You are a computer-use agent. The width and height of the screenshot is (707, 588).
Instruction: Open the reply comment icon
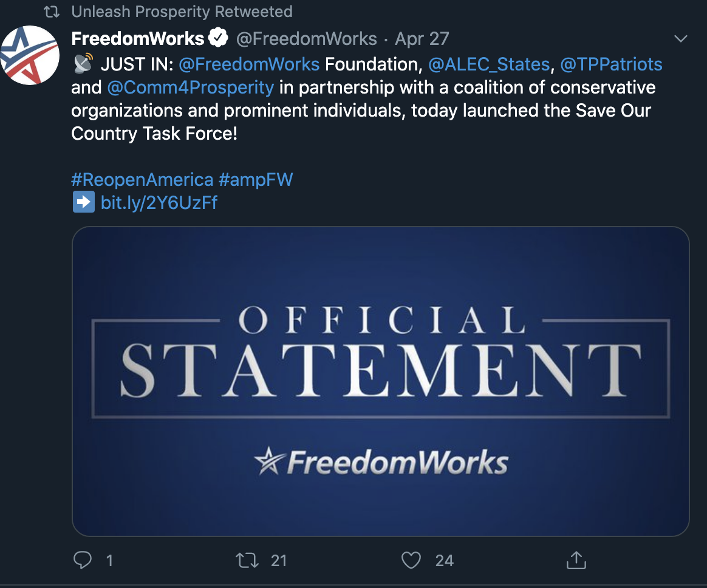(x=83, y=560)
